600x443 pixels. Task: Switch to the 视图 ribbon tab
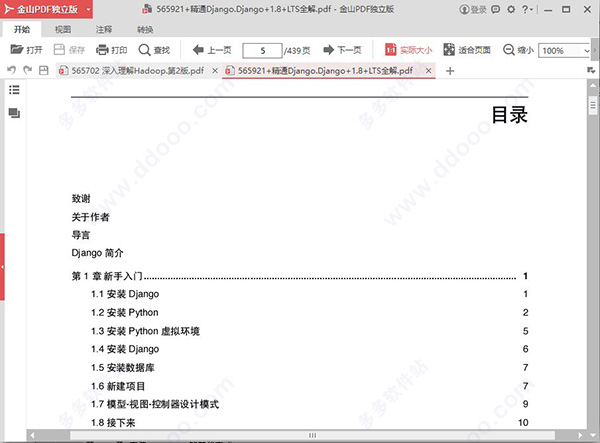(63, 29)
